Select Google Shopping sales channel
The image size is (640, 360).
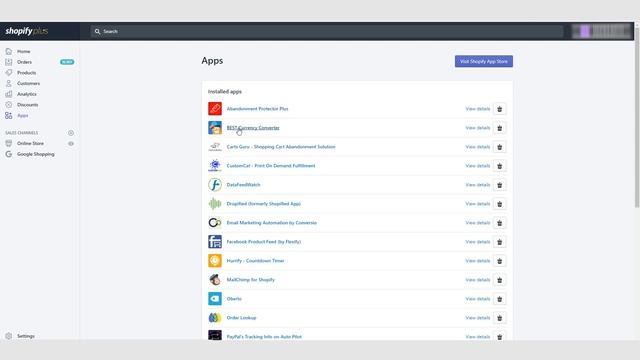36,154
